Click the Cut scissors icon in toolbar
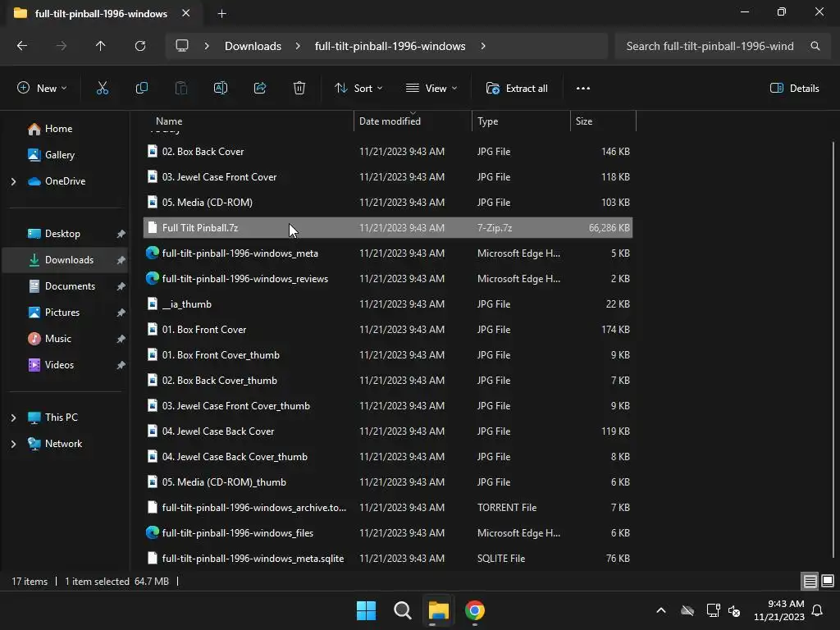The image size is (840, 630). tap(102, 89)
